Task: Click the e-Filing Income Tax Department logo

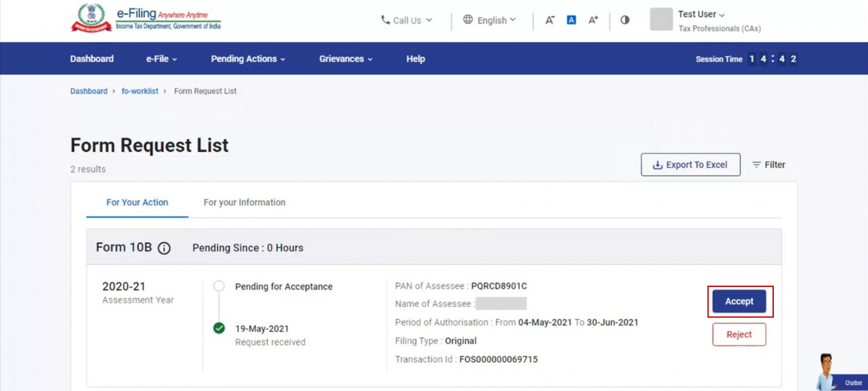Action: tap(147, 20)
